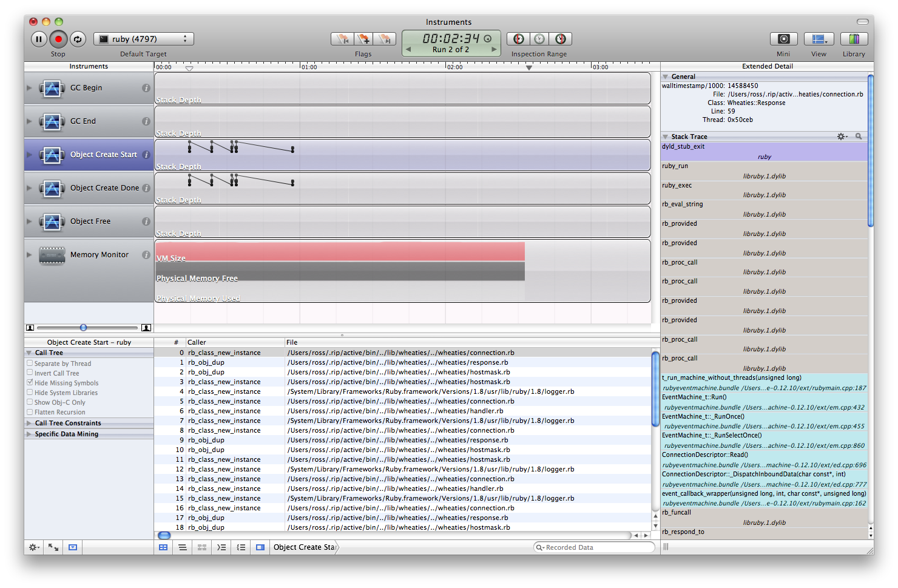Click the loop recording button
This screenshot has height=588, width=898.
click(x=78, y=39)
